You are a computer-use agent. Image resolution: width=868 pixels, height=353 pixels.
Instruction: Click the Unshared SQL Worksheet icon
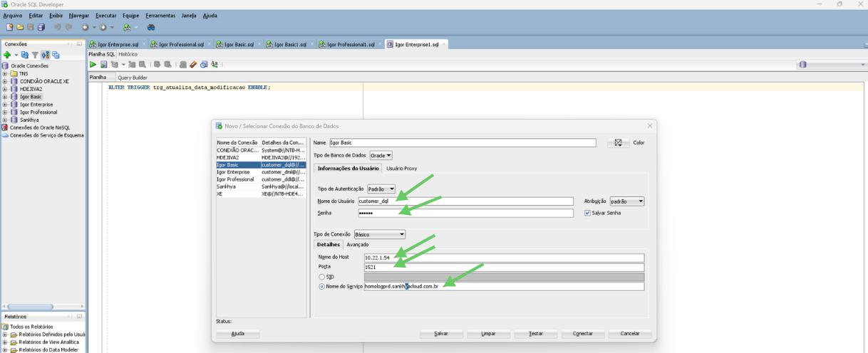(183, 65)
